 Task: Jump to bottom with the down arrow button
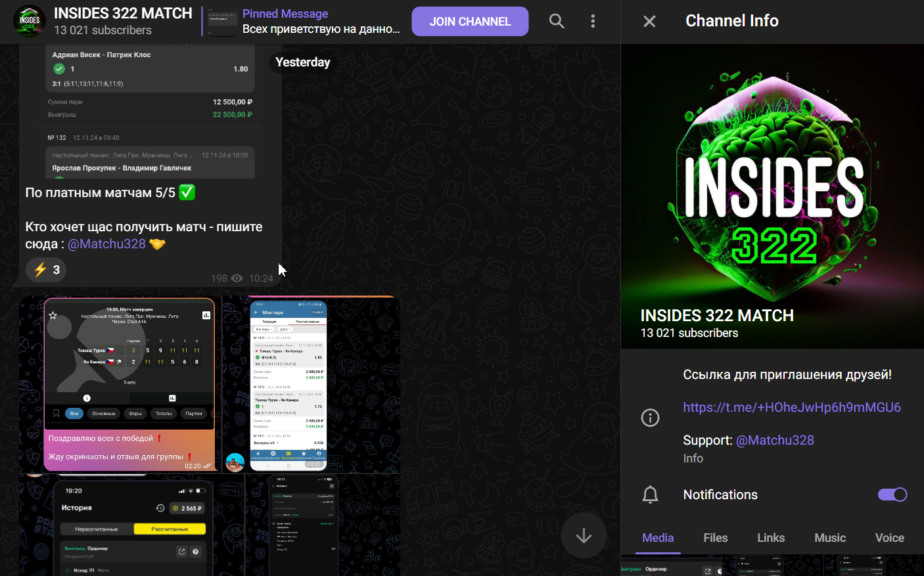coord(584,536)
